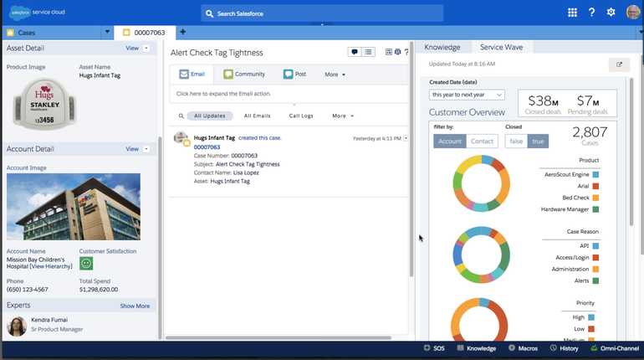Click the print icon in case header
Viewport: 644px width, 360px height.
397,52
